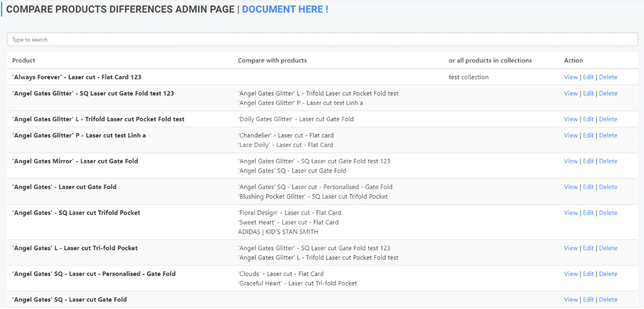Edit 'Angel Gates' SQ Laser cut Trifold Pocket
The height and width of the screenshot is (309, 644).
point(588,213)
